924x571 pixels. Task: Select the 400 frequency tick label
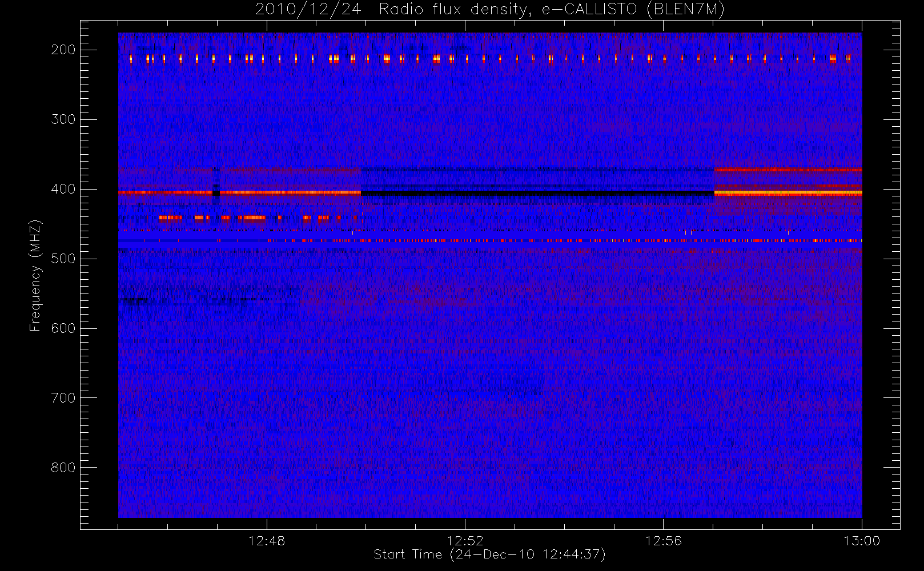(63, 189)
